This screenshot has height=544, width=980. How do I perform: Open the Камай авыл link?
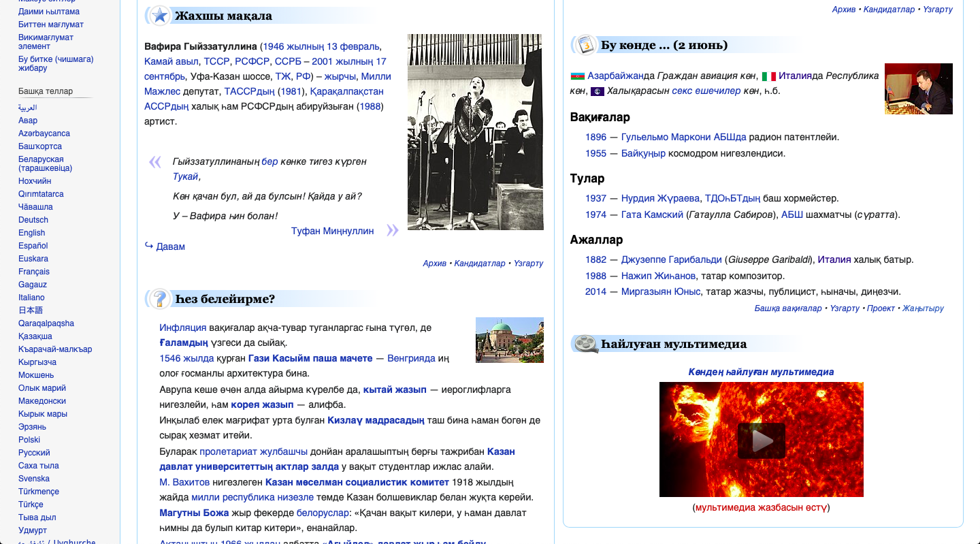[x=170, y=61]
